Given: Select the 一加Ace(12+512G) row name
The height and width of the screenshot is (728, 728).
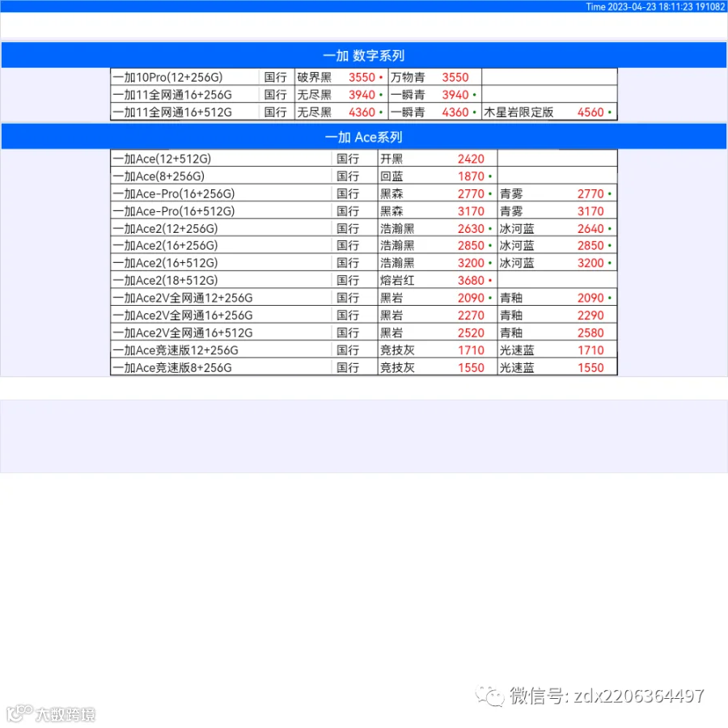Looking at the screenshot, I should [162, 159].
